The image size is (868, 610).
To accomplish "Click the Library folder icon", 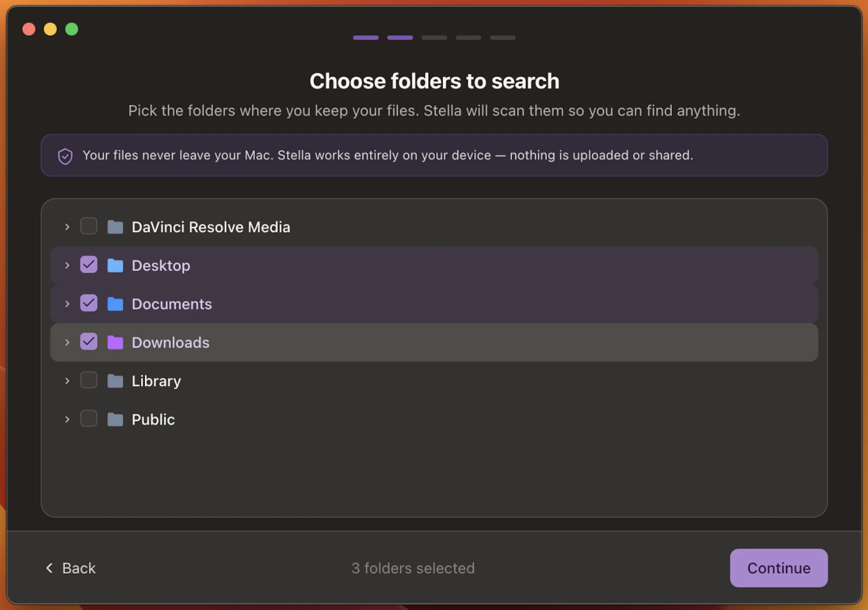I will [115, 381].
